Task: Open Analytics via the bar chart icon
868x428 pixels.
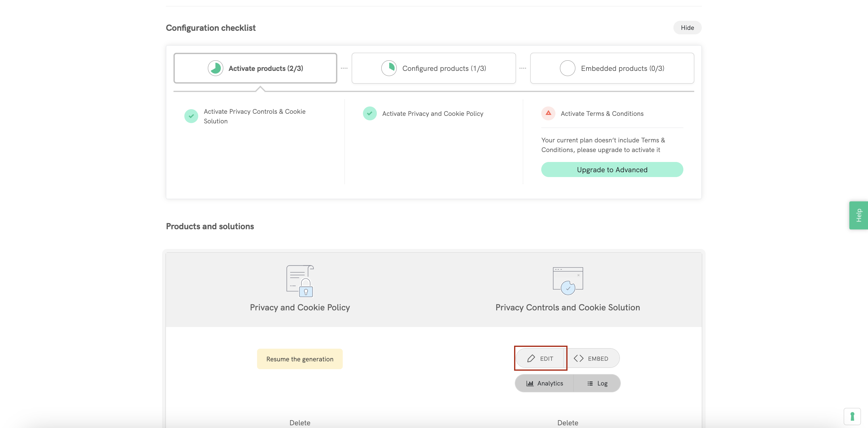Action: click(x=530, y=383)
